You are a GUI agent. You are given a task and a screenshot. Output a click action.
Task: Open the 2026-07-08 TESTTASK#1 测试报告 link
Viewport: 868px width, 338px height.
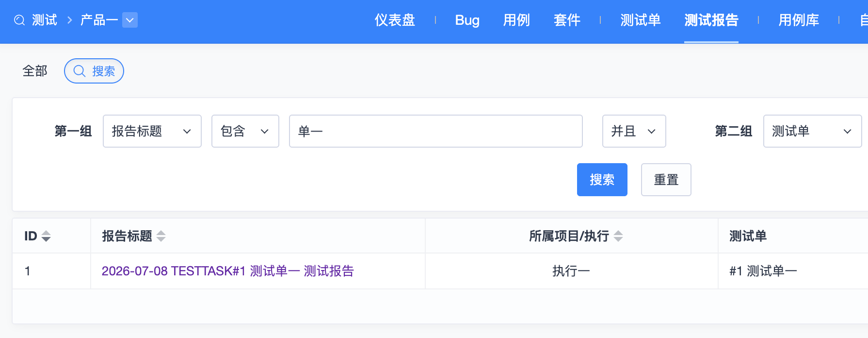[228, 271]
